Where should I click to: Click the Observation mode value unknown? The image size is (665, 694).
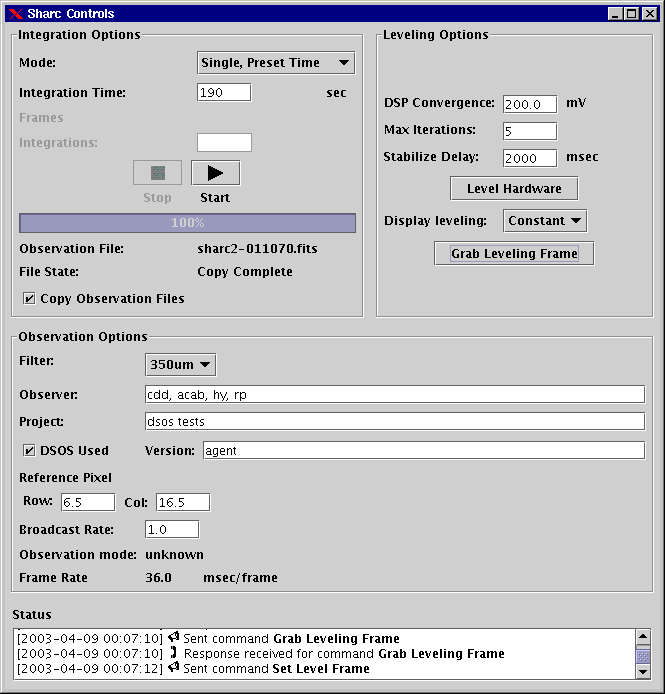pyautogui.click(x=174, y=555)
